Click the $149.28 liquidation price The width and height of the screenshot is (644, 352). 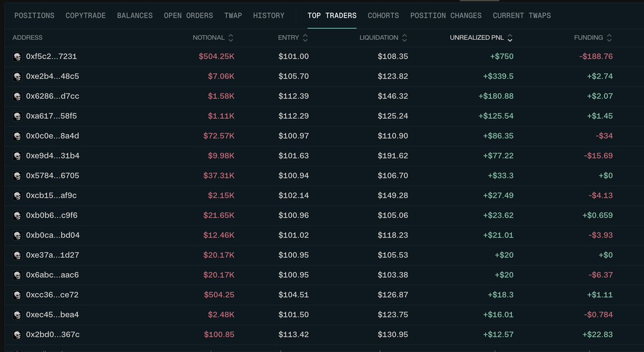click(x=393, y=195)
